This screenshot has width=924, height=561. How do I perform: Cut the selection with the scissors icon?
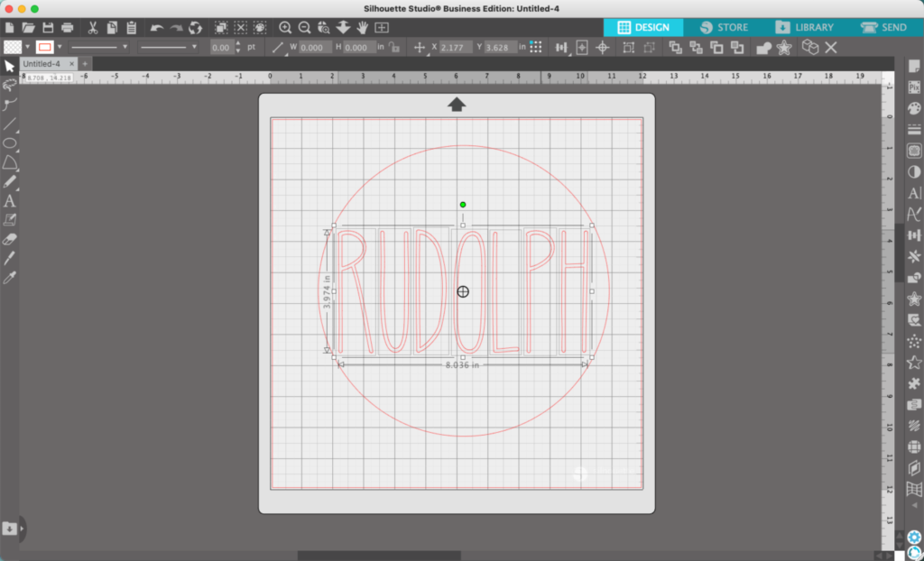tap(93, 28)
